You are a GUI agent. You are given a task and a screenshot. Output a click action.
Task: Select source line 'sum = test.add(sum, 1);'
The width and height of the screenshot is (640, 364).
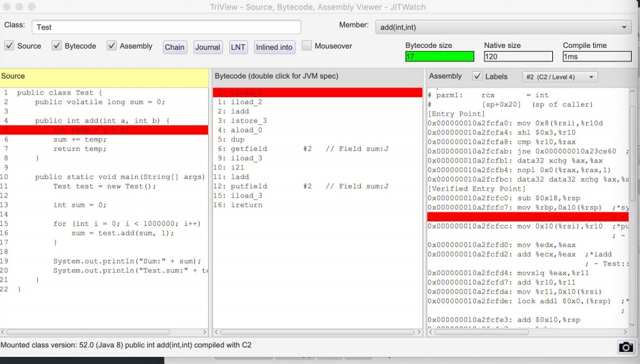(123, 233)
